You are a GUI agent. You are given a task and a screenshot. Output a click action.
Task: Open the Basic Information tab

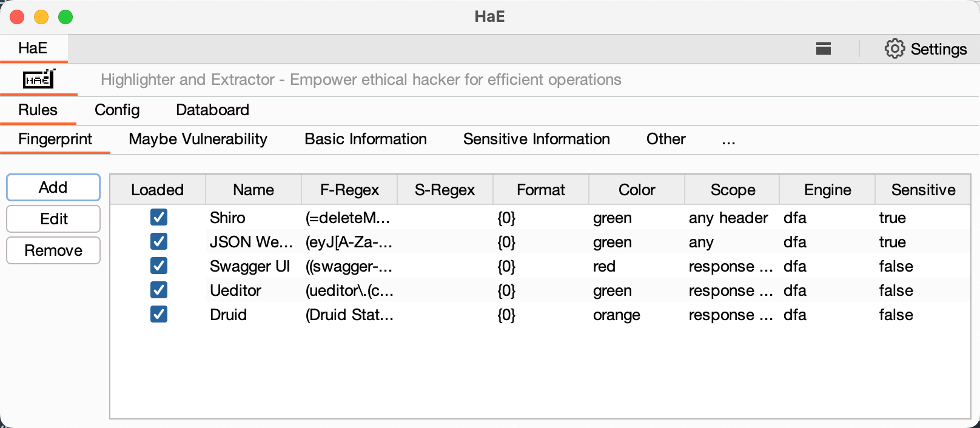[365, 139]
